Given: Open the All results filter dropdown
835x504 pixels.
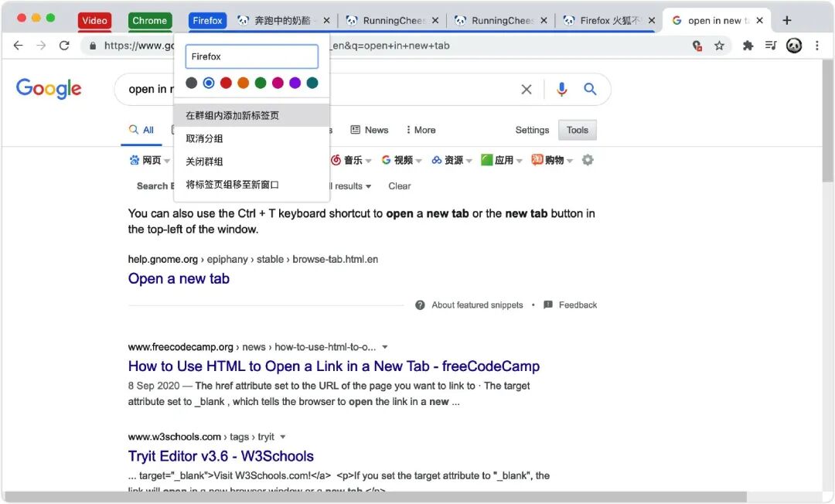Looking at the screenshot, I should click(x=350, y=186).
